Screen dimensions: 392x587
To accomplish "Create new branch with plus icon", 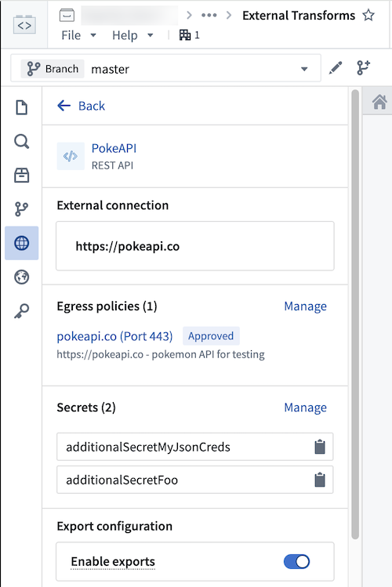I will (363, 67).
